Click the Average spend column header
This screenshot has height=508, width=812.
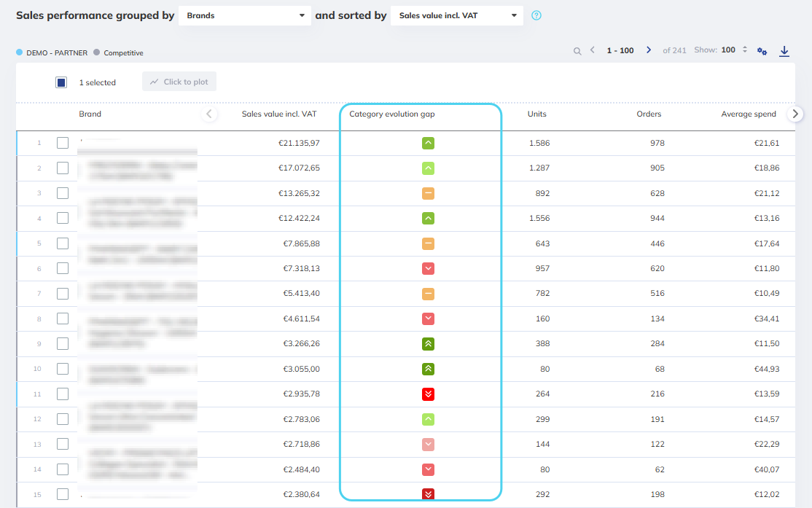click(x=748, y=114)
